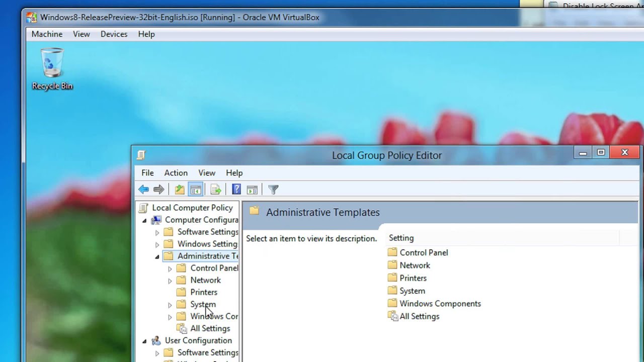Click the Computer Configuration computer icon
This screenshot has height=362, width=644.
(x=156, y=220)
